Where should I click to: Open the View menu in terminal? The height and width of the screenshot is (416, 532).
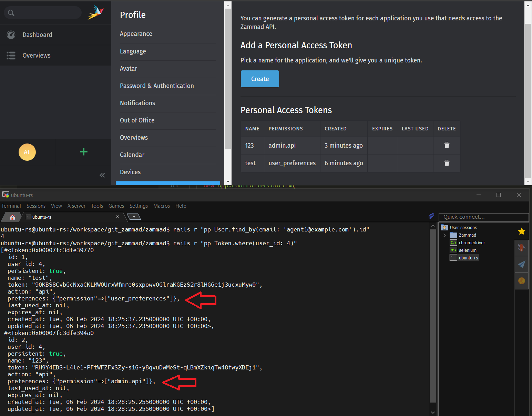(x=57, y=206)
